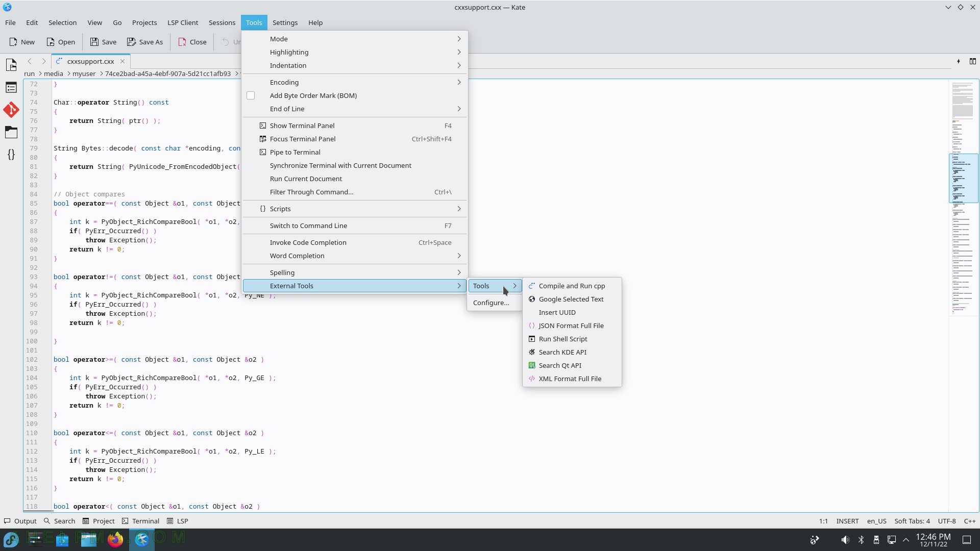Image resolution: width=980 pixels, height=551 pixels.
Task: Click the New toolbar button
Action: coord(22,42)
